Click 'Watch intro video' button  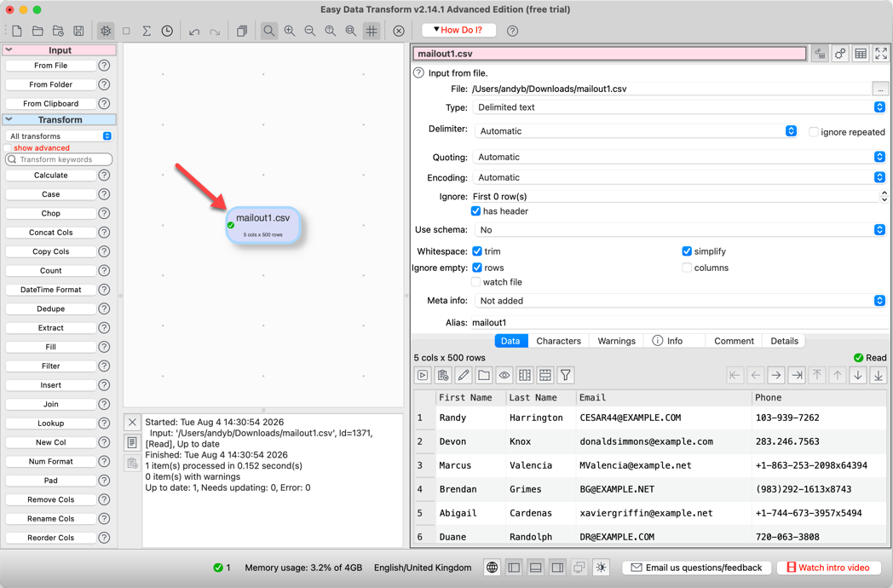(x=828, y=568)
